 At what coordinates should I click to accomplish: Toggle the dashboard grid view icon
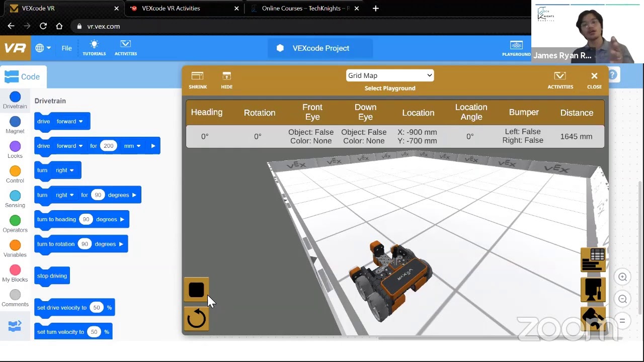click(x=593, y=260)
